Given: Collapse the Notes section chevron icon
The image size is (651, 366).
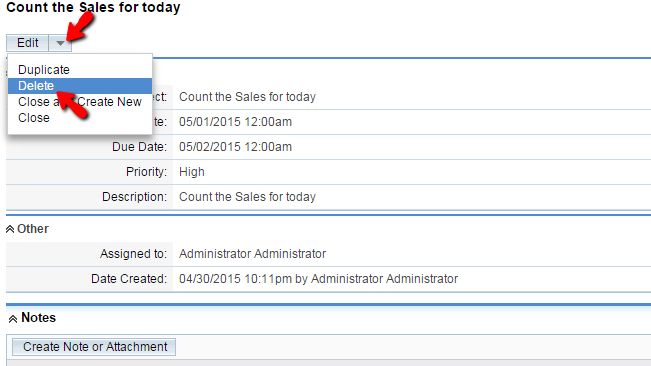Looking at the screenshot, I should coord(13,319).
